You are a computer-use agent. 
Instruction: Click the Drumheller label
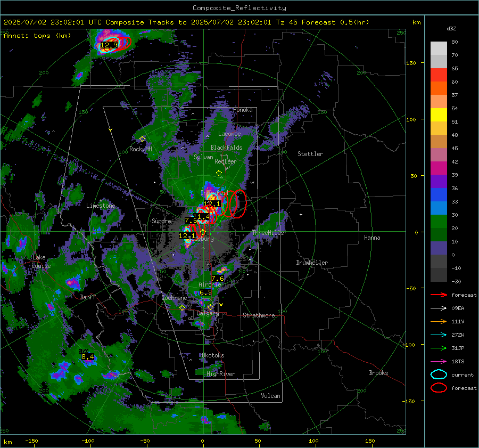(312, 263)
